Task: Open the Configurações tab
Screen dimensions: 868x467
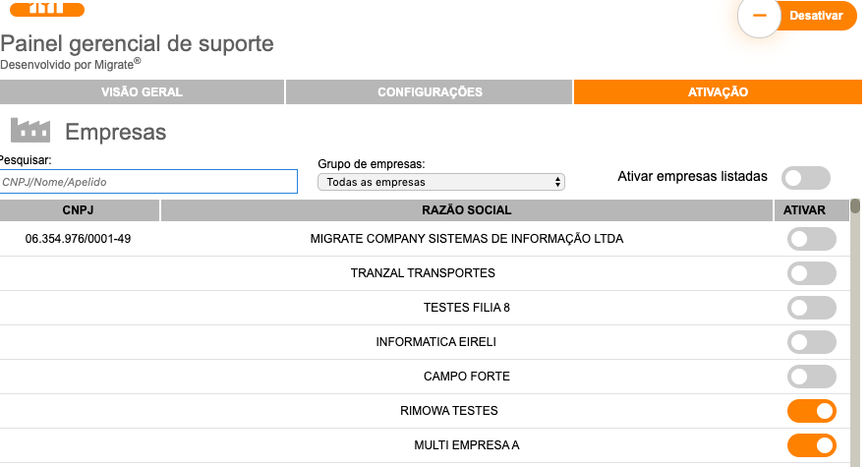Action: [x=430, y=92]
